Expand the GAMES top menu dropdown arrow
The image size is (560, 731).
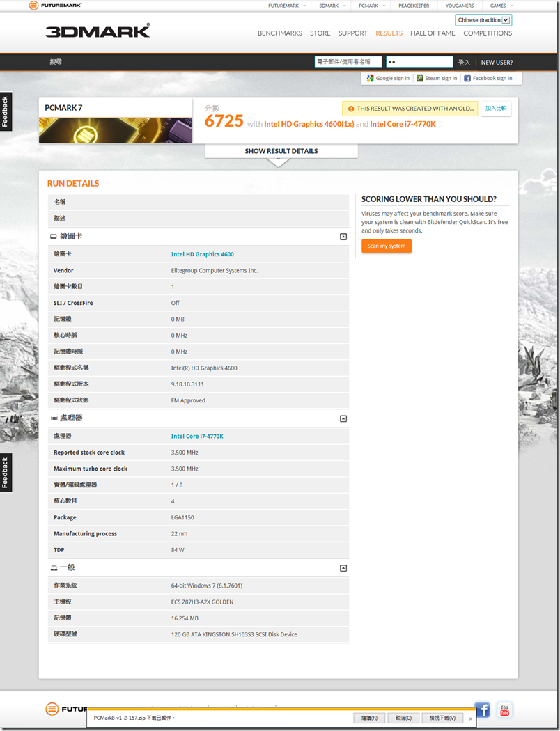pyautogui.click(x=512, y=6)
